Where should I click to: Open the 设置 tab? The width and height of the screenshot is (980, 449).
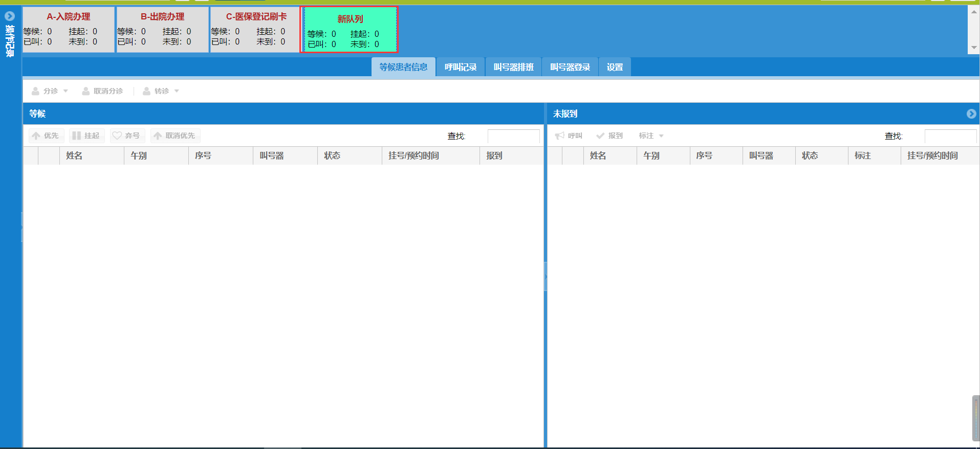coord(615,67)
